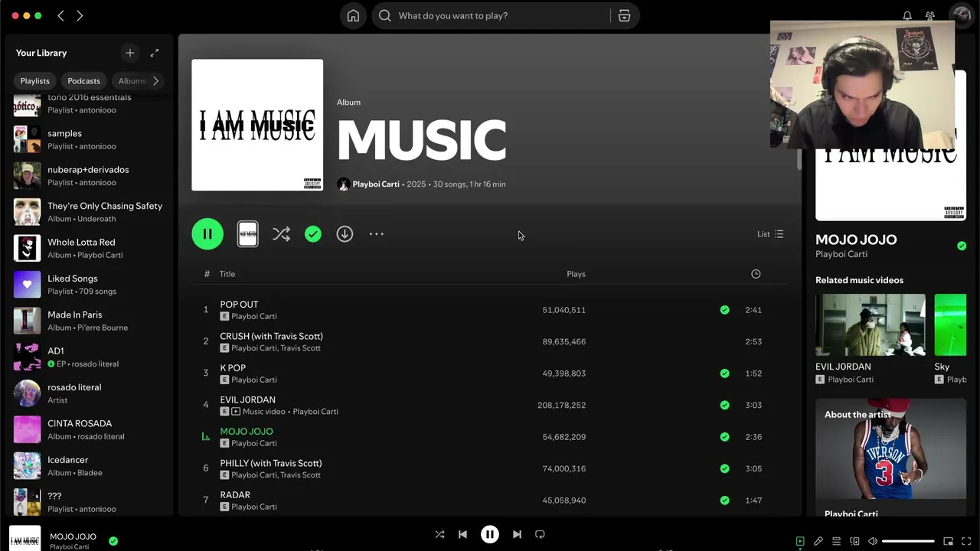Open CINTA ROSADA album
980x551 pixels.
pyautogui.click(x=90, y=429)
